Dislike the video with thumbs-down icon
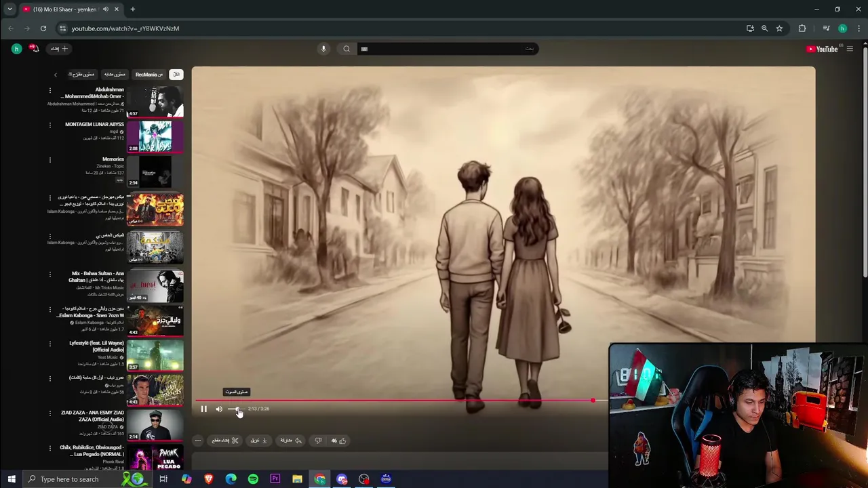868x488 pixels. tap(318, 441)
